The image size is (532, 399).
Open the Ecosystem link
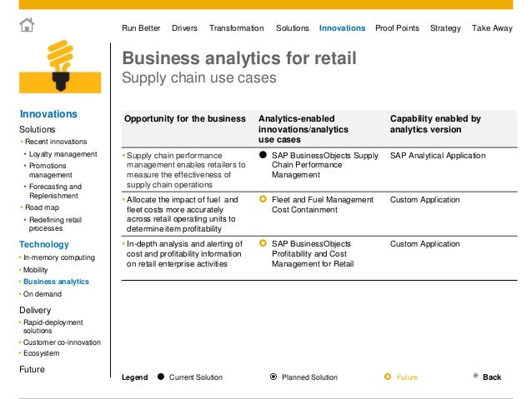coord(41,353)
